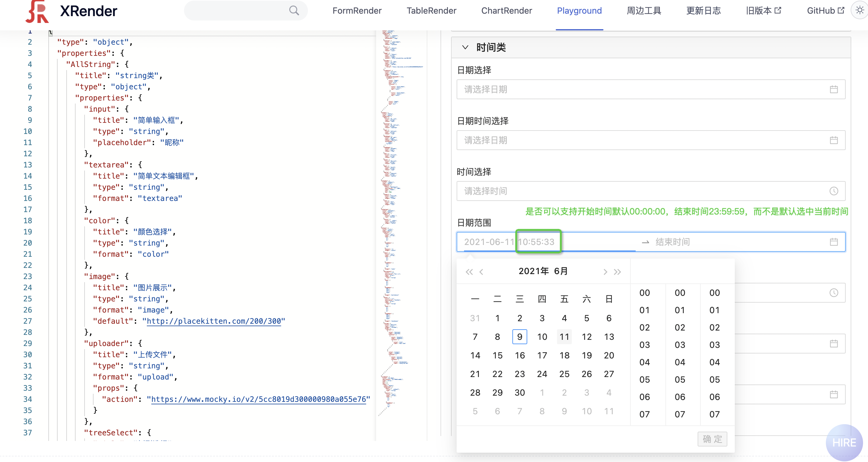Click the clock icon on 时间选择 field

pyautogui.click(x=834, y=191)
